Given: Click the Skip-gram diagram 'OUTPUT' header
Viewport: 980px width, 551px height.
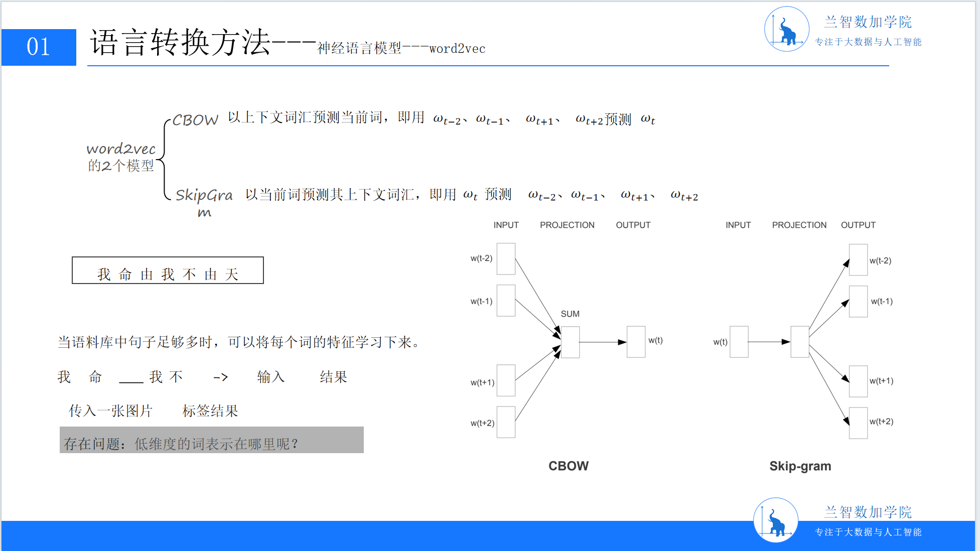Looking at the screenshot, I should pos(858,225).
